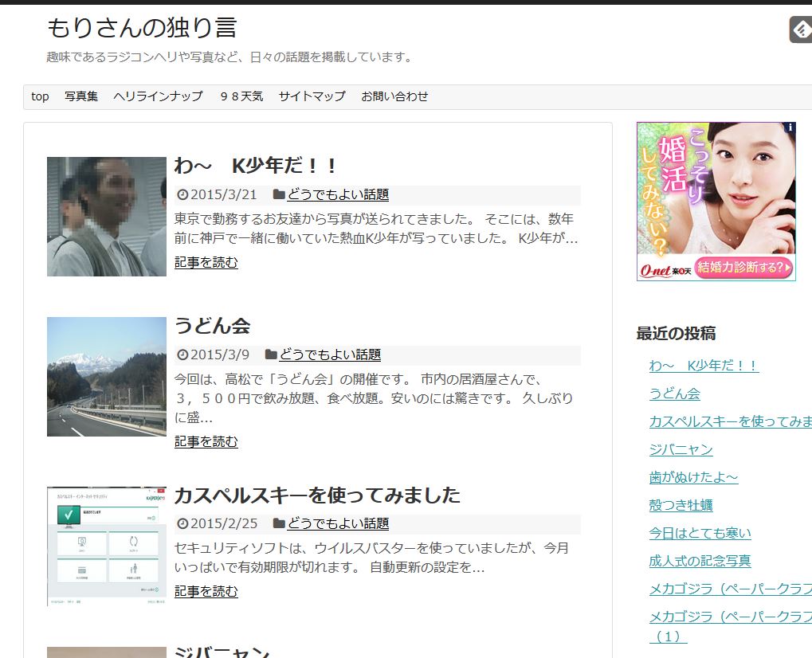This screenshot has height=658, width=812.
Task: Select 殻つき牡蠣 from the recent posts list
Action: click(x=681, y=505)
